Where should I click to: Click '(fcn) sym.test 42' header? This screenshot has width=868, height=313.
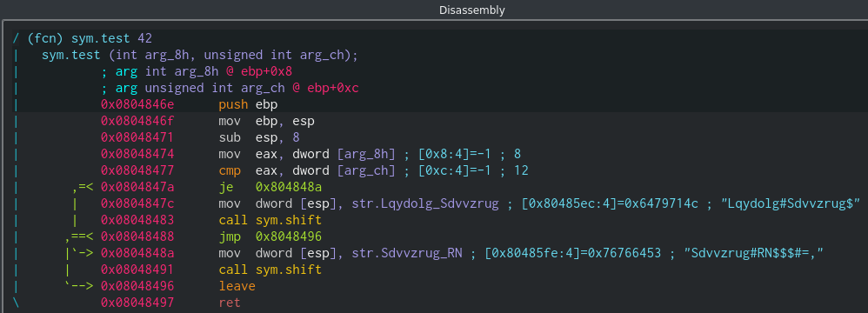(x=89, y=38)
